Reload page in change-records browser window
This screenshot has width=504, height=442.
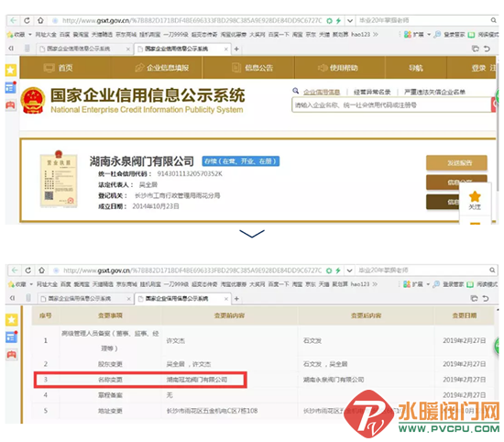(x=28, y=271)
